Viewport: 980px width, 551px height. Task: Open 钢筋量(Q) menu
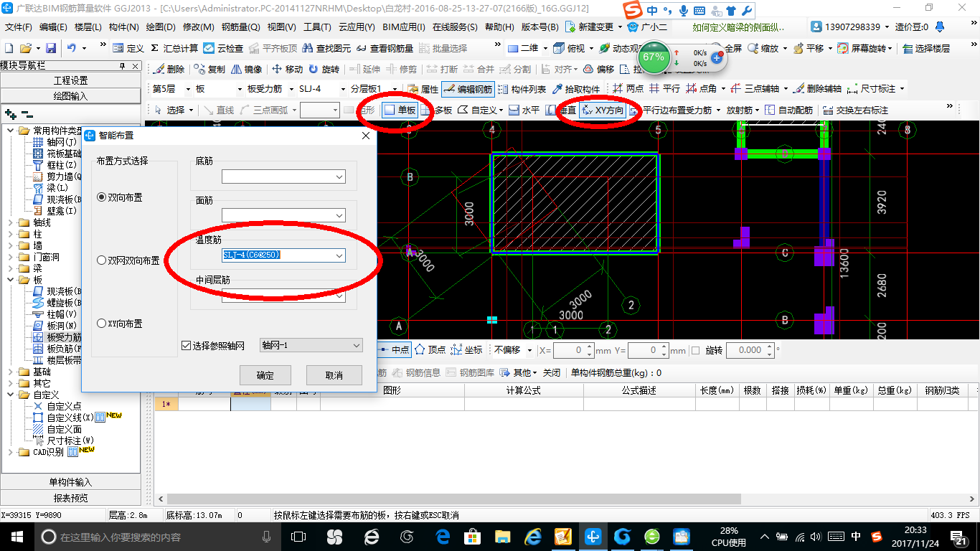tap(241, 27)
